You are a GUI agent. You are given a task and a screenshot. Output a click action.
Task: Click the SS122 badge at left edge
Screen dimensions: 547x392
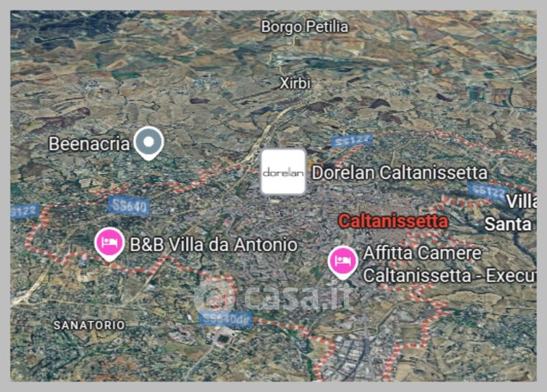pyautogui.click(x=24, y=211)
